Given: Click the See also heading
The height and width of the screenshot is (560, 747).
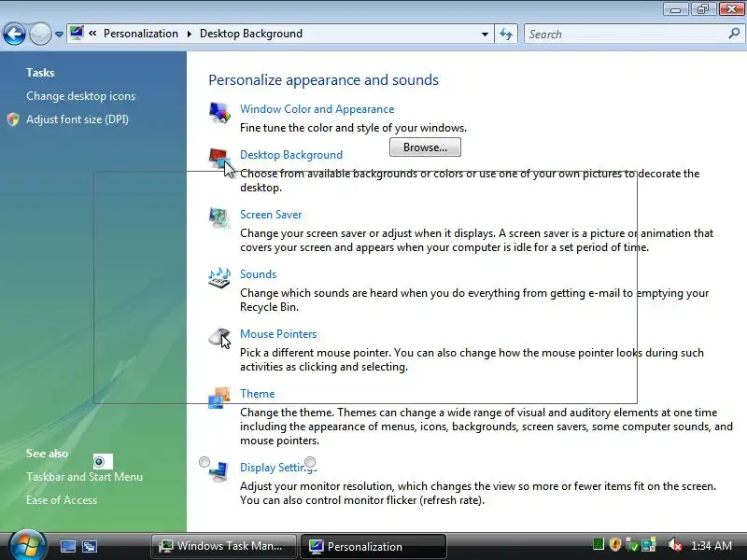Looking at the screenshot, I should coord(47,454).
